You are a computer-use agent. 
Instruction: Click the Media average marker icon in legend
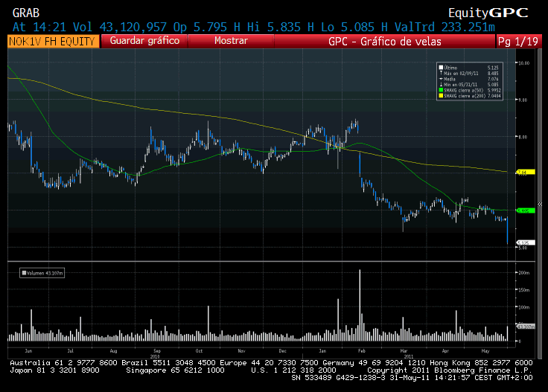441,79
